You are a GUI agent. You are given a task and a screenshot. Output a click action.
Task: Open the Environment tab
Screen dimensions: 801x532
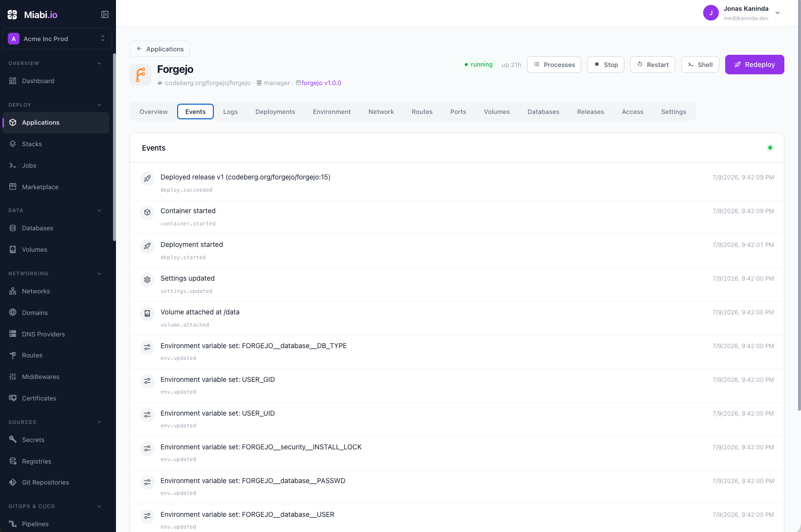[332, 111]
